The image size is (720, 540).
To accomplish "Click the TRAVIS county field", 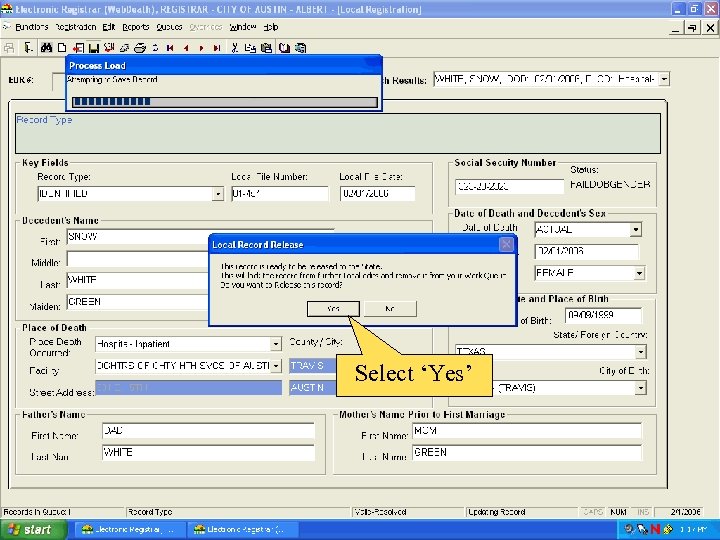I will coord(313,366).
